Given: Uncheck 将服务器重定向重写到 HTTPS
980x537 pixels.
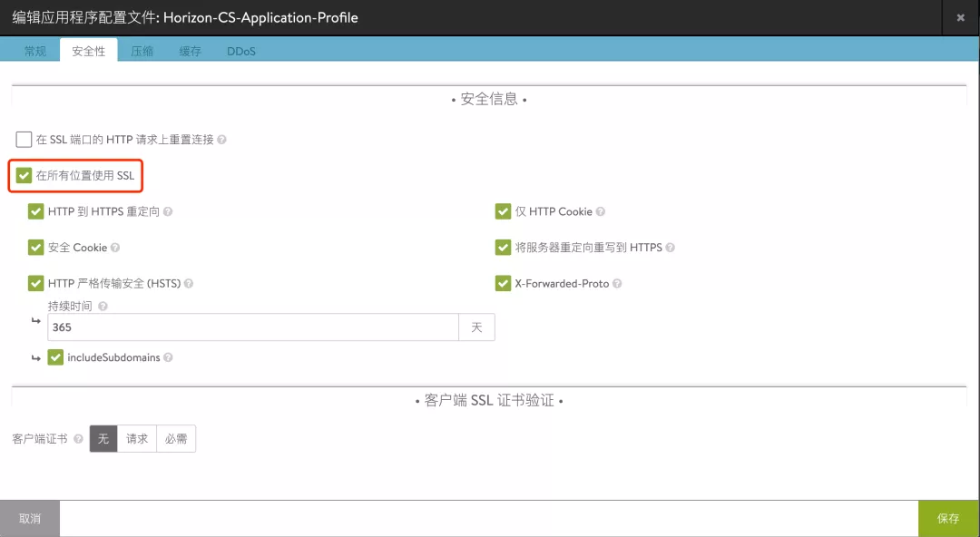Looking at the screenshot, I should tap(503, 248).
